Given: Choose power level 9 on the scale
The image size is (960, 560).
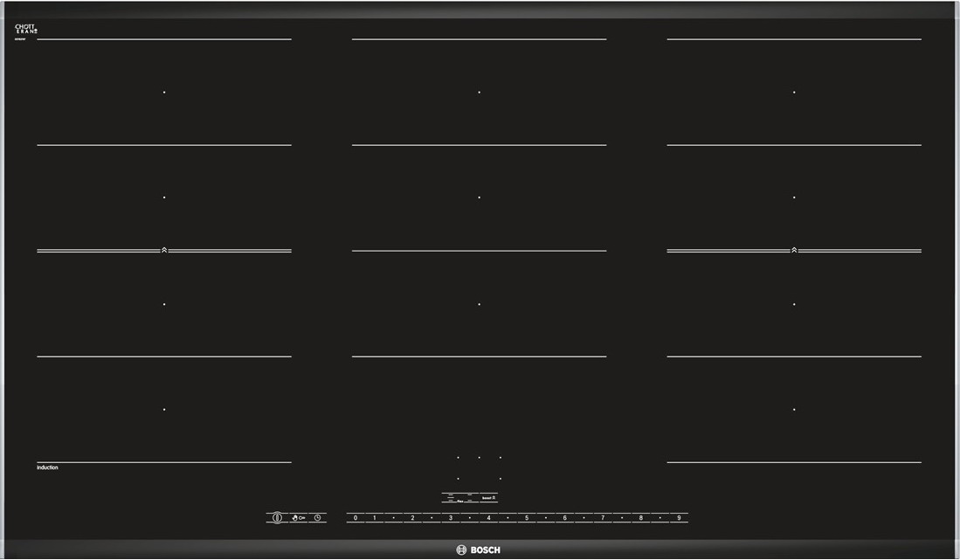Looking at the screenshot, I should (679, 518).
